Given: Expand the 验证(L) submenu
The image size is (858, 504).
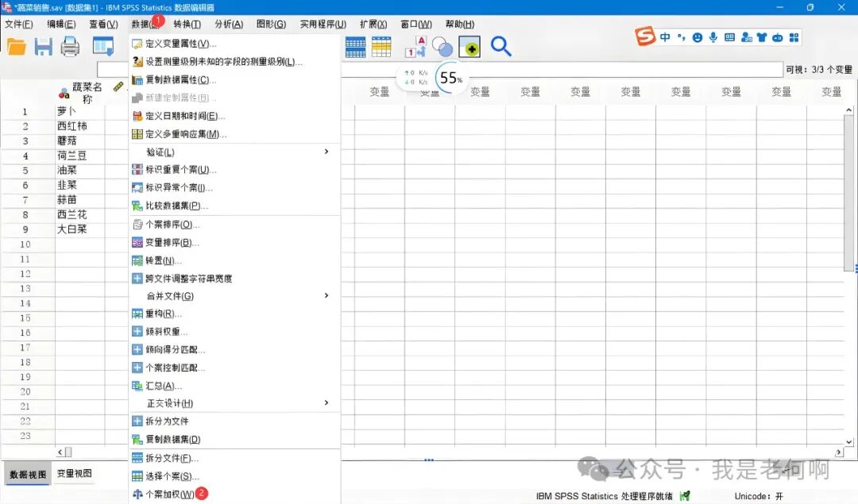Looking at the screenshot, I should tap(234, 152).
